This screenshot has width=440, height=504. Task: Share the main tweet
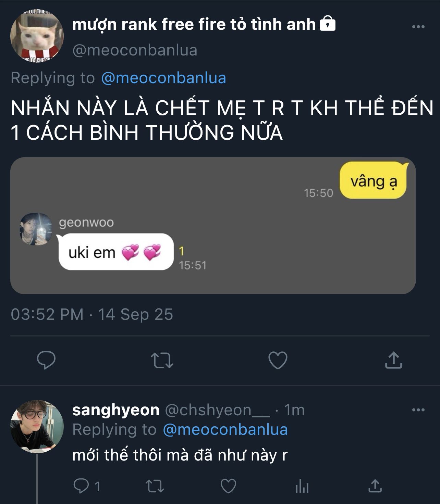tap(393, 360)
